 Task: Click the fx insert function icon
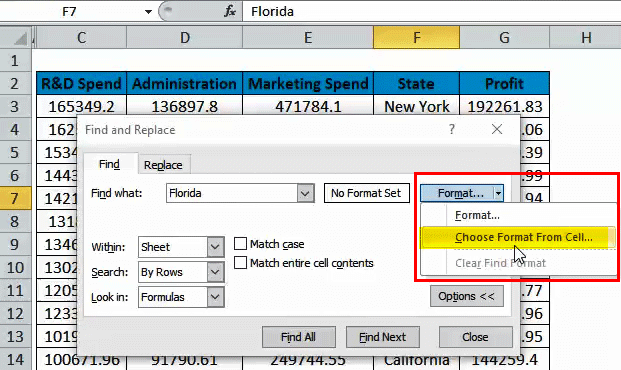(x=230, y=11)
